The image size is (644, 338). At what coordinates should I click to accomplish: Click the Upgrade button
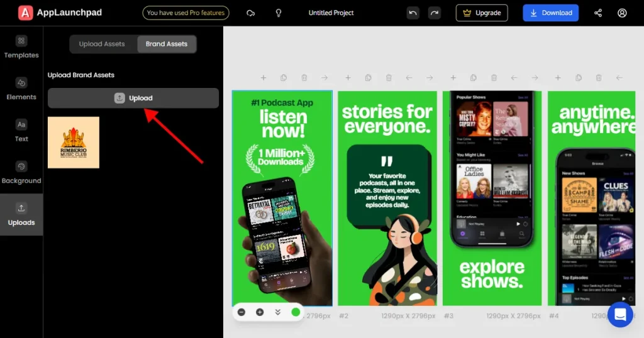click(x=482, y=13)
